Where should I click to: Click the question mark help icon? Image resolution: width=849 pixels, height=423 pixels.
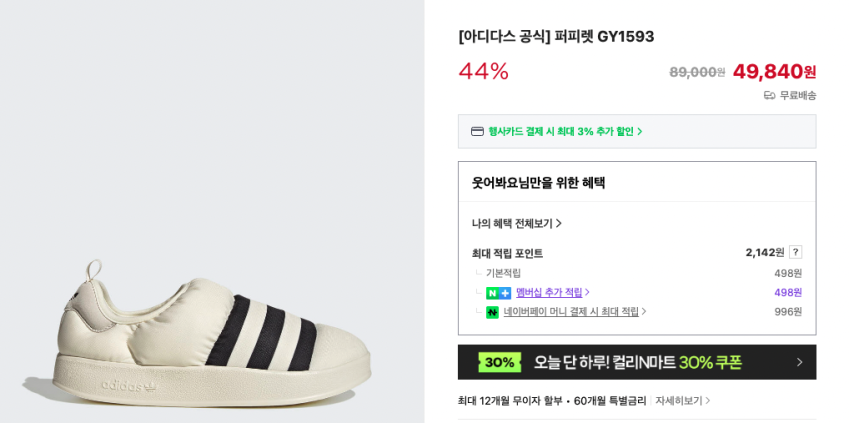coord(795,252)
